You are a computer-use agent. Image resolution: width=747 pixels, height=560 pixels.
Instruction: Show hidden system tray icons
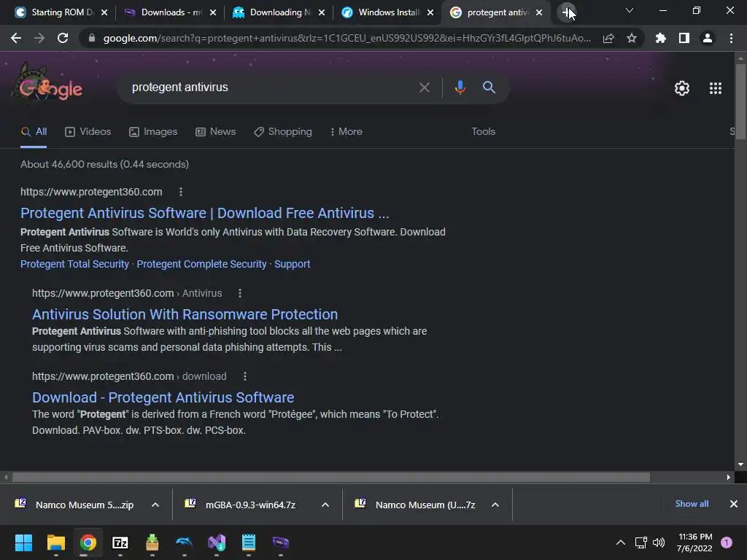coord(621,542)
